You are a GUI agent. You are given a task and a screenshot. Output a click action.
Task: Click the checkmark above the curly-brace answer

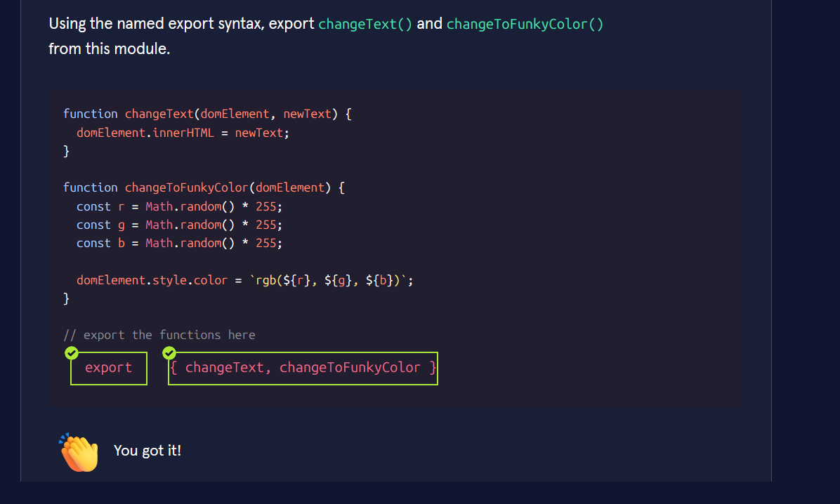(169, 352)
